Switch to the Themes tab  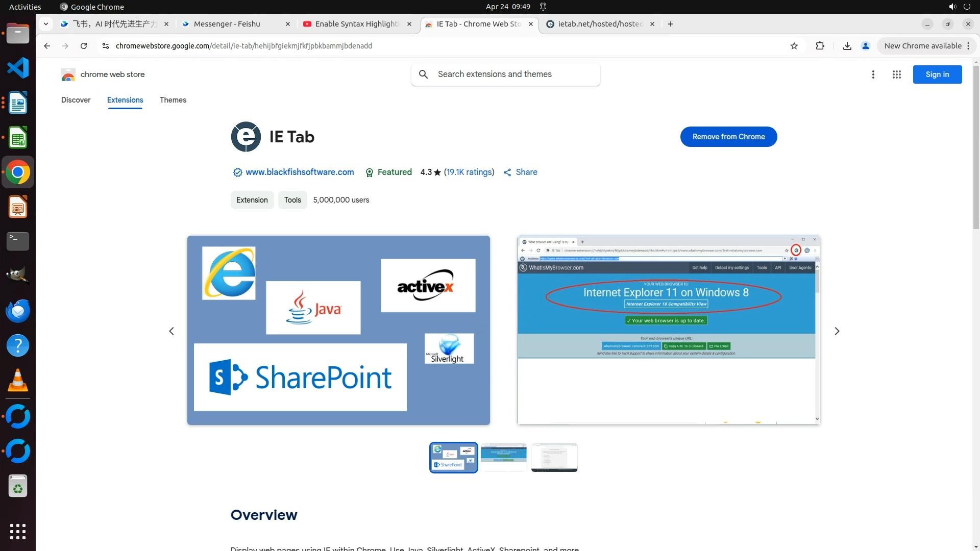(x=173, y=100)
